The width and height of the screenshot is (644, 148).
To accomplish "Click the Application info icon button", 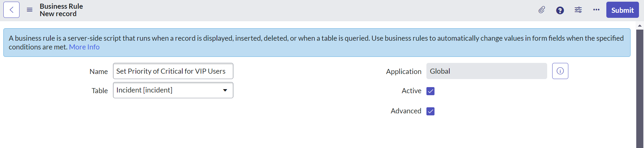I will coord(560,71).
